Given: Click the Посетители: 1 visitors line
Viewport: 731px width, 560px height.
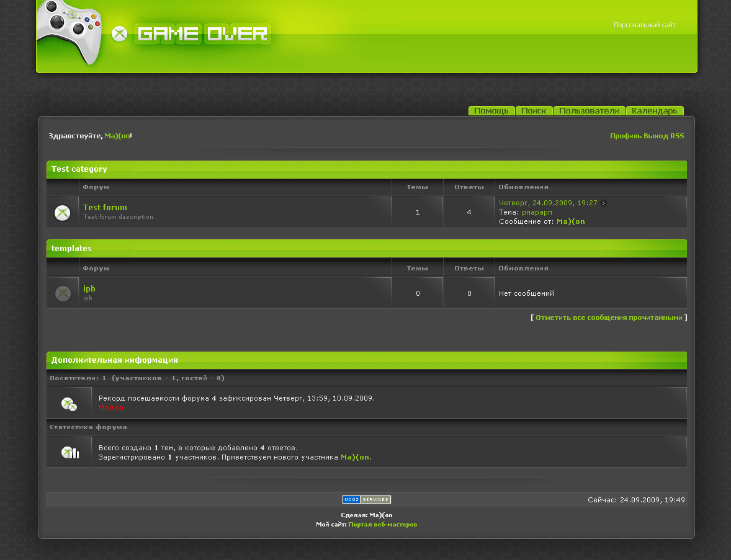Looking at the screenshot, I should 137,378.
